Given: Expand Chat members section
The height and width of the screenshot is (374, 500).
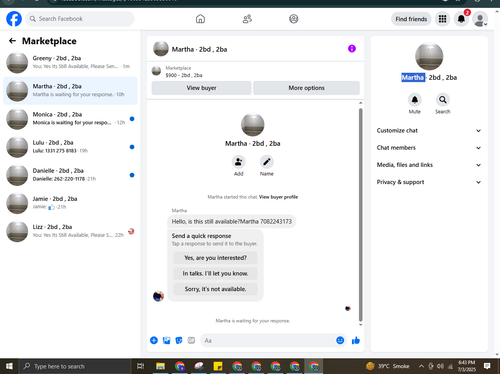Looking at the screenshot, I should click(429, 148).
